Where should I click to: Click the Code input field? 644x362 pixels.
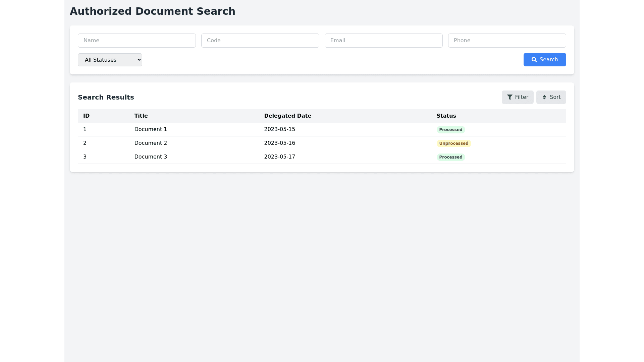pos(260,40)
